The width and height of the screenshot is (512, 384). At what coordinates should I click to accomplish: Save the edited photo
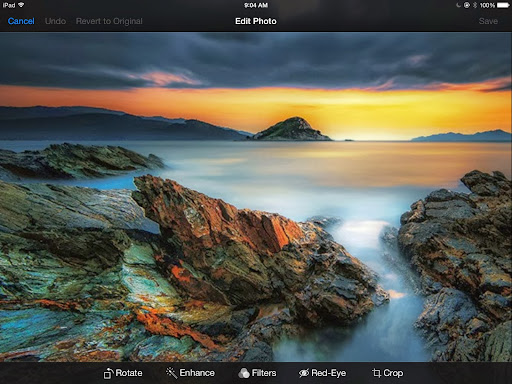[x=488, y=21]
